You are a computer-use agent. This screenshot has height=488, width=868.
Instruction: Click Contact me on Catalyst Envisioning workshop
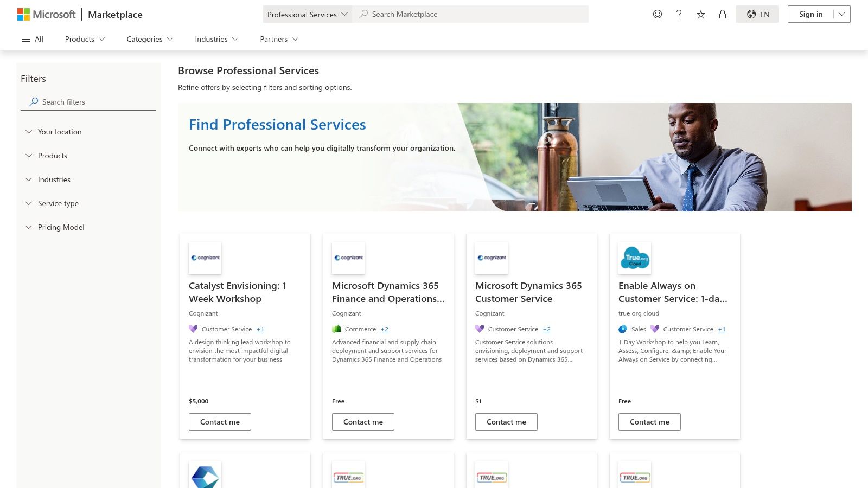[220, 421]
